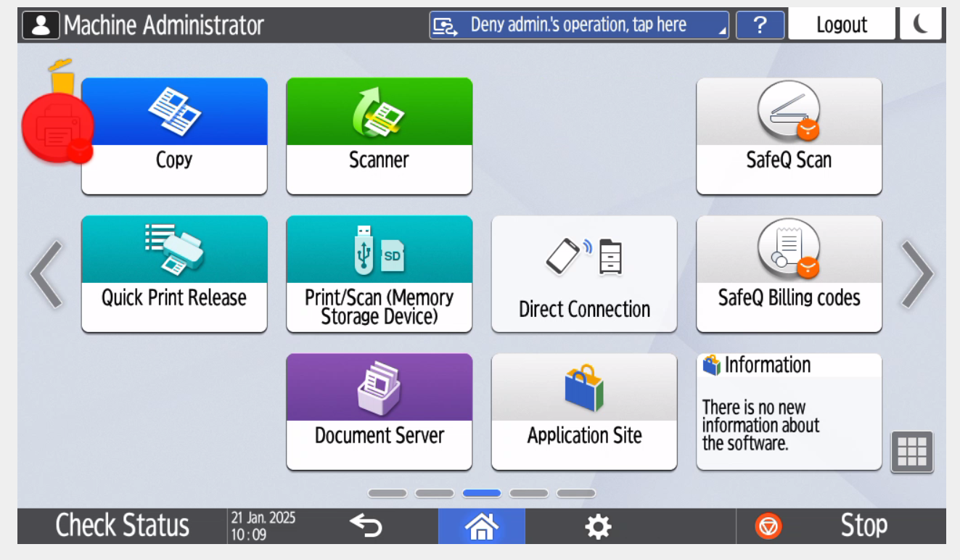This screenshot has height=560, width=960.
Task: Open the application list grid
Action: point(912,452)
